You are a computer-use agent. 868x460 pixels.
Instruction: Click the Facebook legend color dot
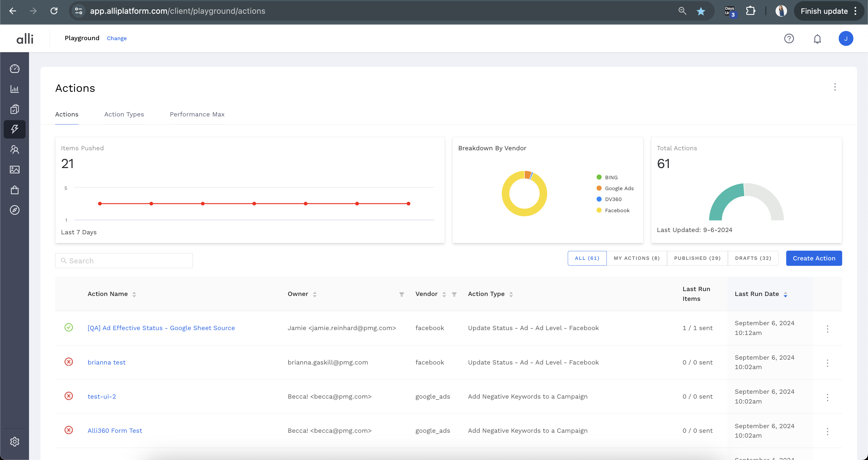(x=599, y=210)
